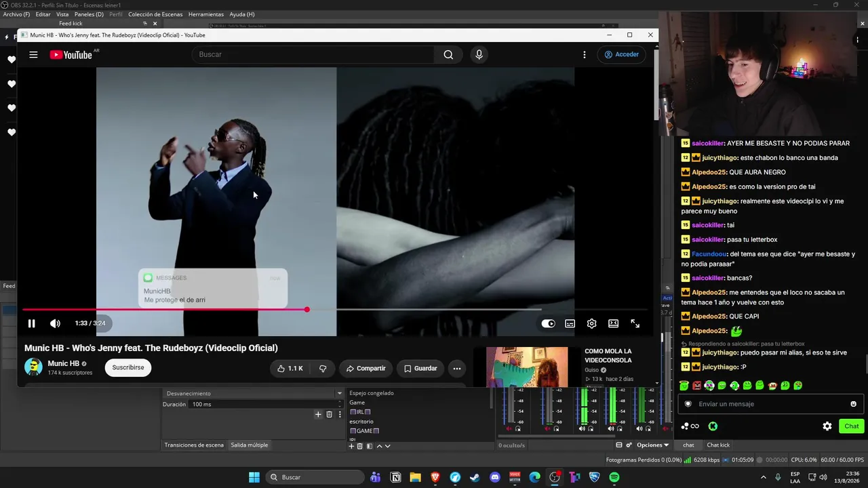Mute the YouTube video volume
Image resolution: width=868 pixels, height=488 pixels.
(x=55, y=323)
